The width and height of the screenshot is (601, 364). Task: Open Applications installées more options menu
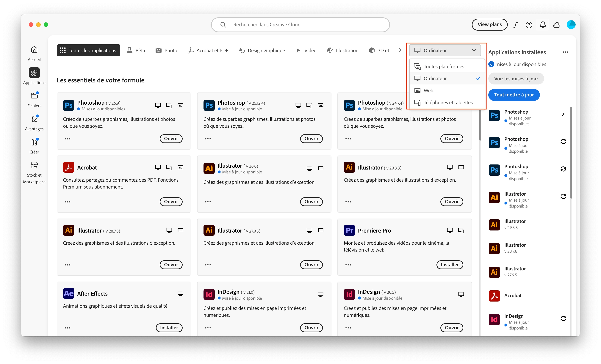[566, 52]
